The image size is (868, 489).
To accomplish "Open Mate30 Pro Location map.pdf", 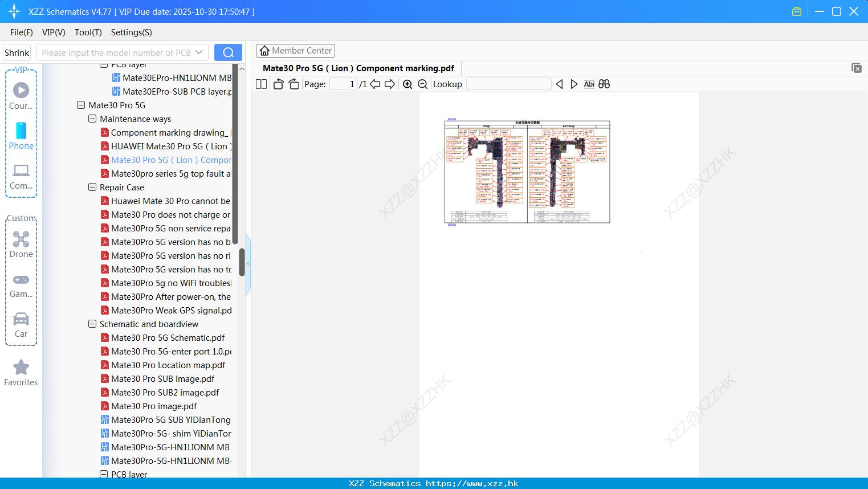I will click(163, 365).
